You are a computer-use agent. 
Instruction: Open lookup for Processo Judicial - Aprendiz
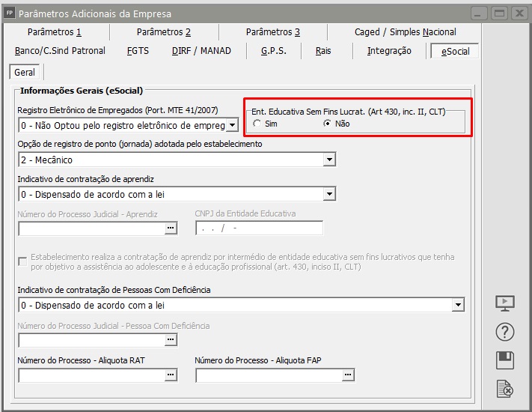[x=171, y=228]
